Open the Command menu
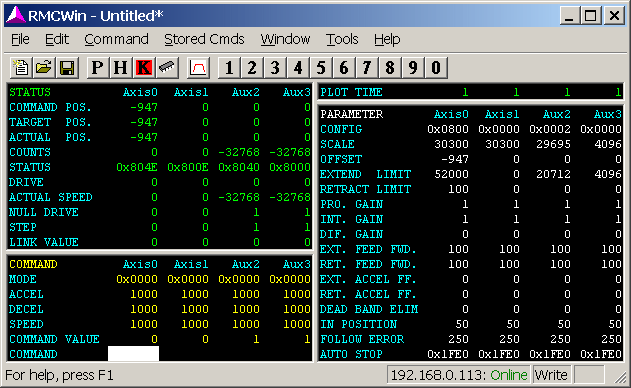 (116, 39)
